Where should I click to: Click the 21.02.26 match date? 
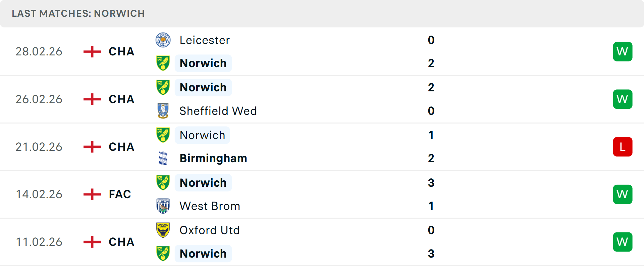click(x=39, y=147)
